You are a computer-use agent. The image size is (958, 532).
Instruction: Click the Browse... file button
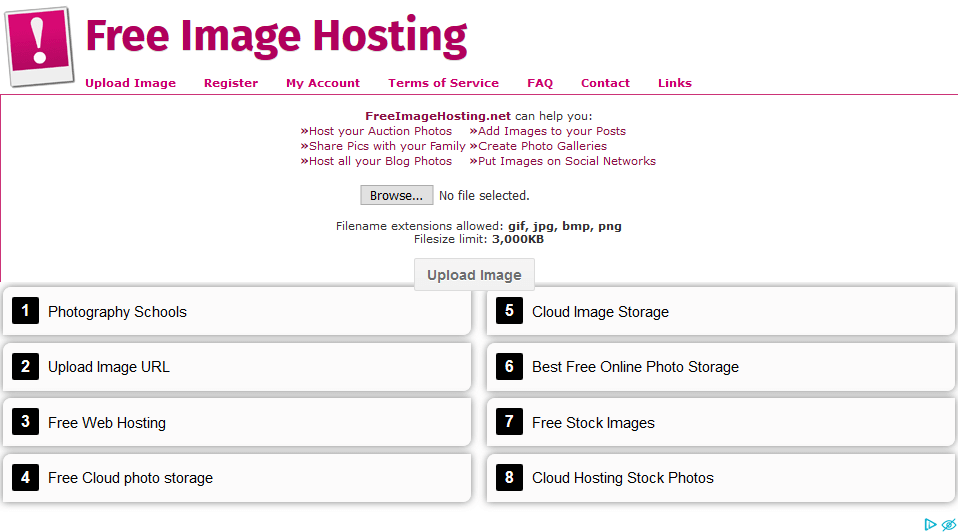pos(397,195)
